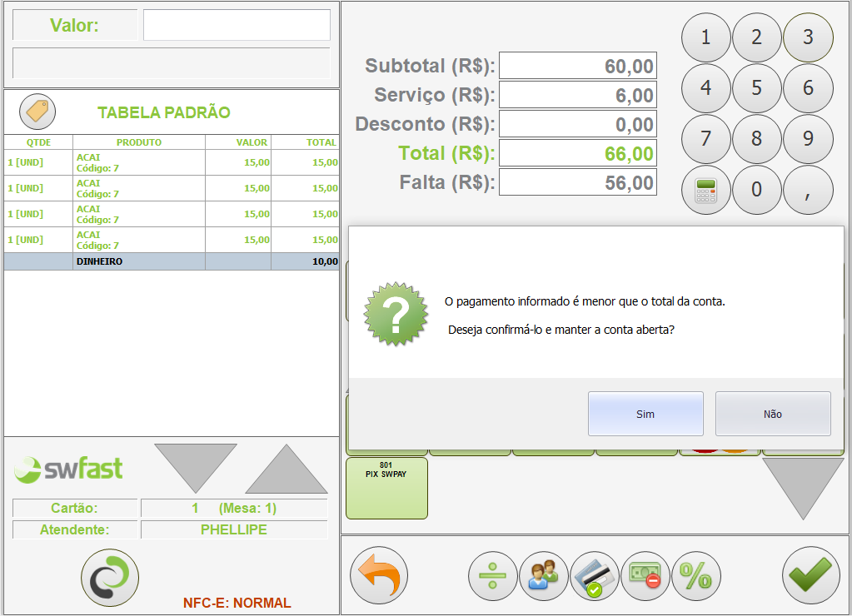Click the Serviço (R$) value field
Screen dimensions: 852x616
click(578, 95)
